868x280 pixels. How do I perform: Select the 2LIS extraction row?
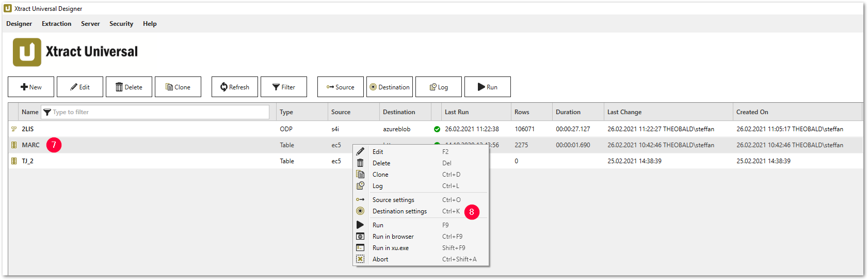[x=28, y=129]
